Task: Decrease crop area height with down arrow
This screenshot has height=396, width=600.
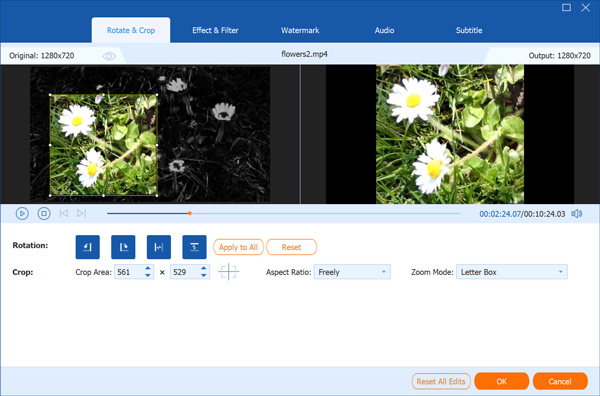Action: (x=204, y=275)
